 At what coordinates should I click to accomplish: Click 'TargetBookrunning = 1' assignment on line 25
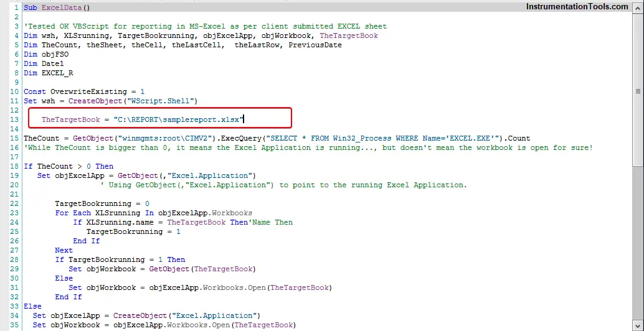click(x=133, y=231)
